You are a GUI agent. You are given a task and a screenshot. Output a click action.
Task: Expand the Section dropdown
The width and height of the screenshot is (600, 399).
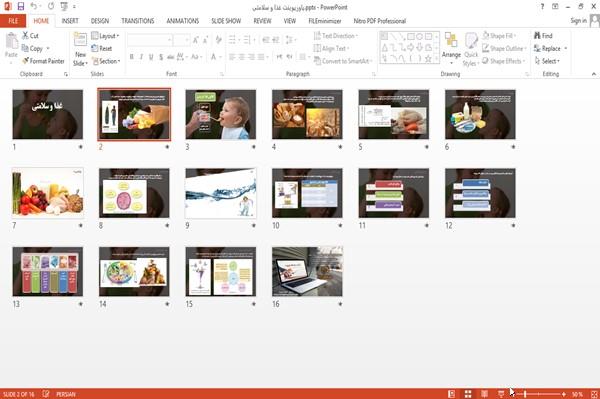pos(106,61)
